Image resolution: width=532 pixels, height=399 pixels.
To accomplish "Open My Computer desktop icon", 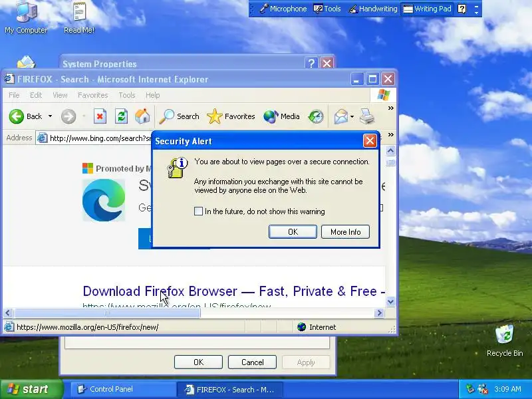I will tap(26, 18).
